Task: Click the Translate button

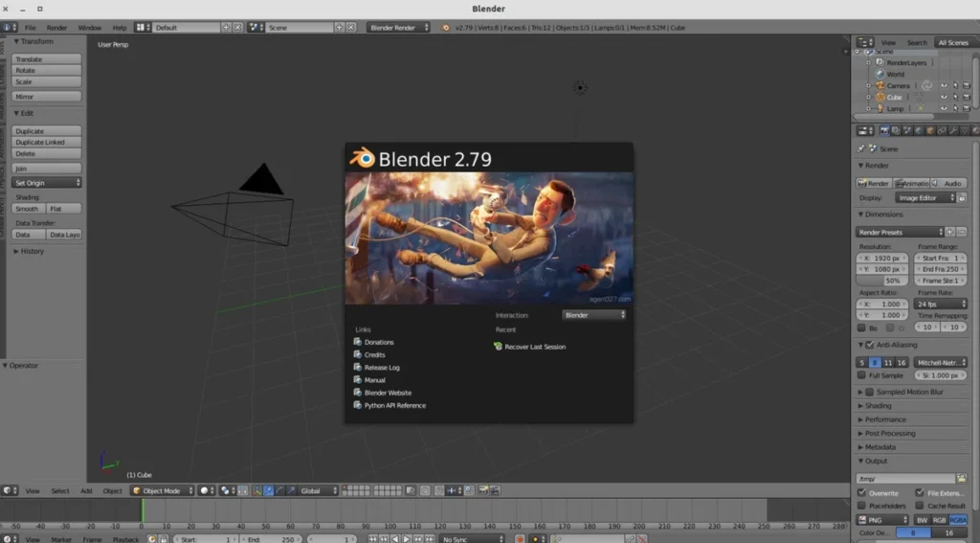Action: click(46, 58)
